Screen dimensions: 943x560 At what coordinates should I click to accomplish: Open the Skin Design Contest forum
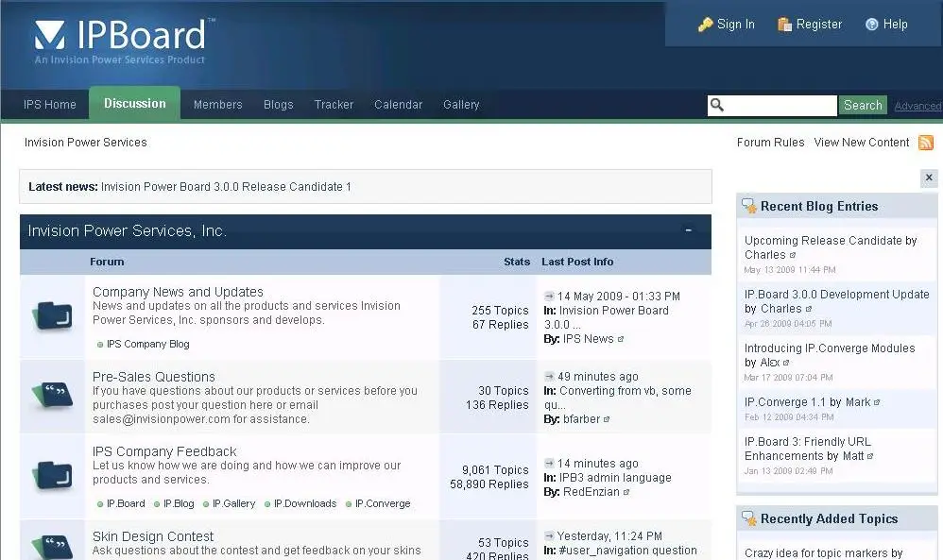[153, 536]
